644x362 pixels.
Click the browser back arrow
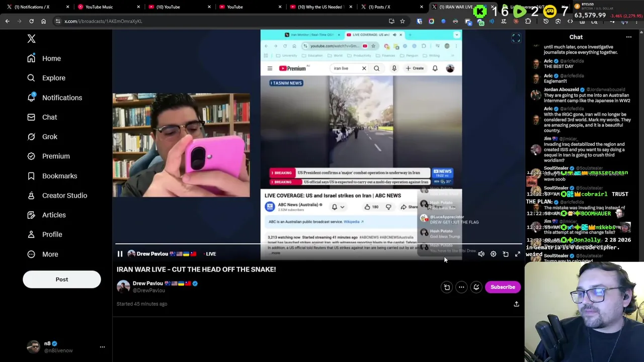tap(7, 21)
